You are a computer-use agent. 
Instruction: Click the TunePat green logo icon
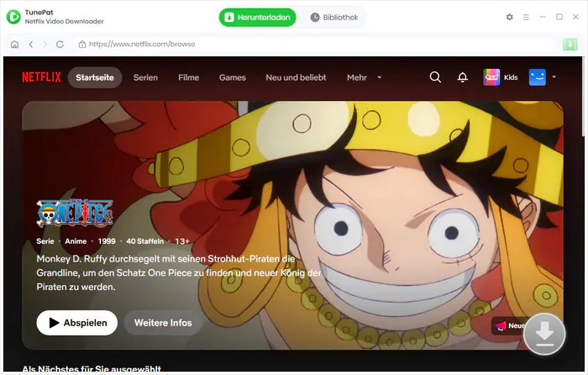point(13,17)
